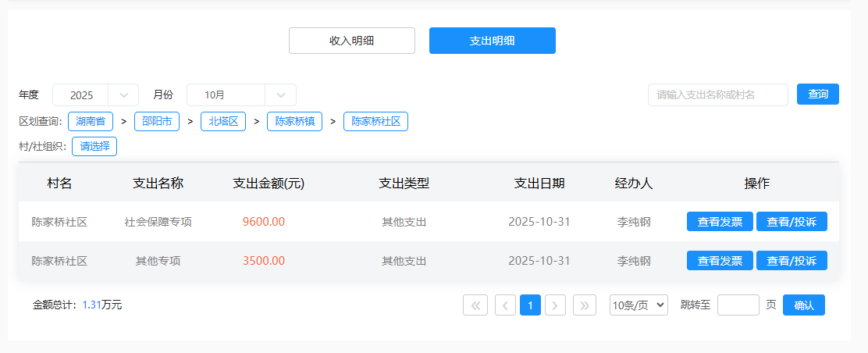Image resolution: width=868 pixels, height=353 pixels.
Task: Open 查看/投诉 for 其他专项 row
Action: (x=792, y=261)
